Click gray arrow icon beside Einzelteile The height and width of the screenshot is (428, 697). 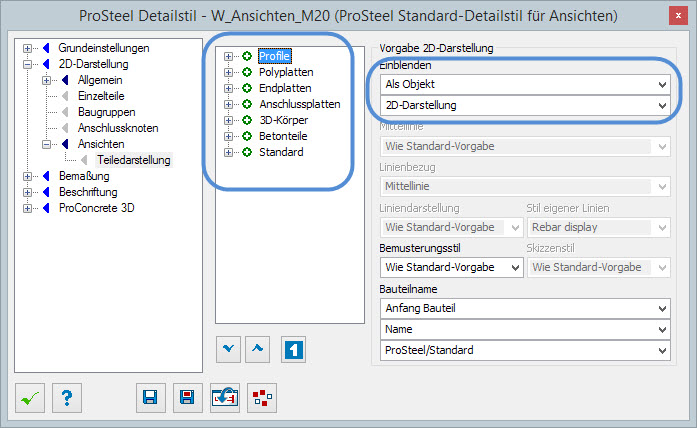click(65, 96)
